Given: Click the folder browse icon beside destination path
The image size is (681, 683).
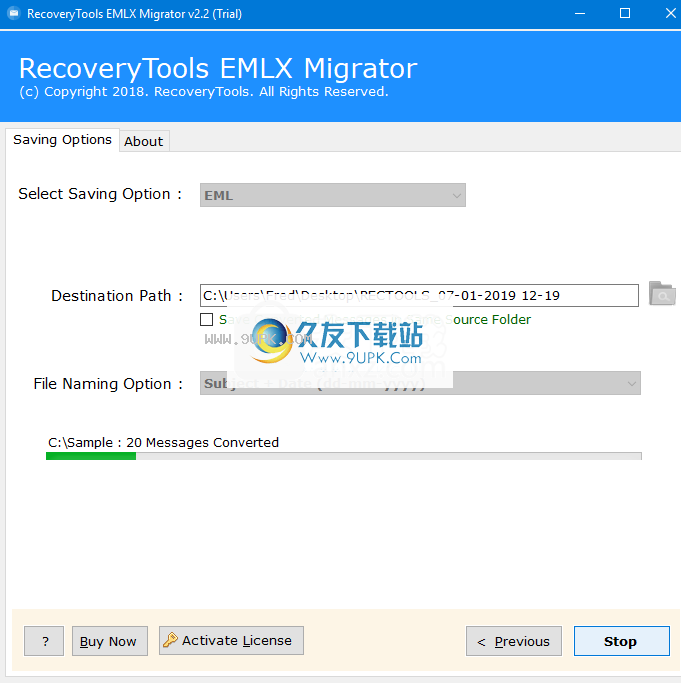Looking at the screenshot, I should pyautogui.click(x=662, y=294).
